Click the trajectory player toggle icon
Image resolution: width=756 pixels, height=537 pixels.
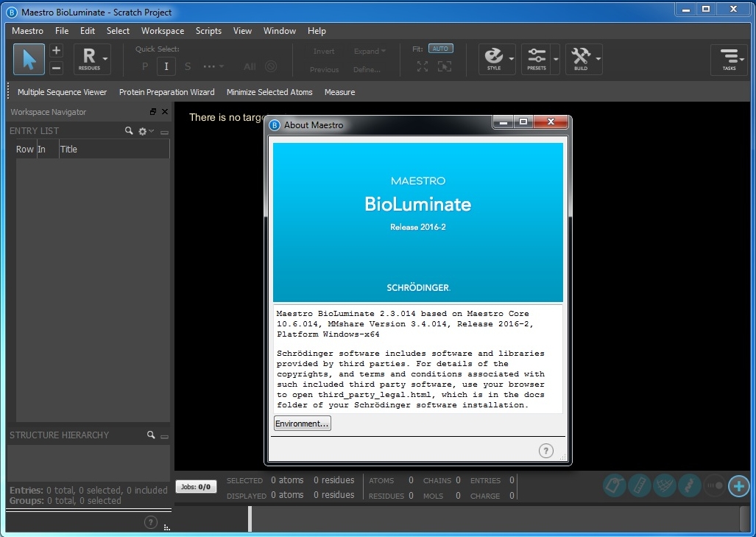point(714,485)
